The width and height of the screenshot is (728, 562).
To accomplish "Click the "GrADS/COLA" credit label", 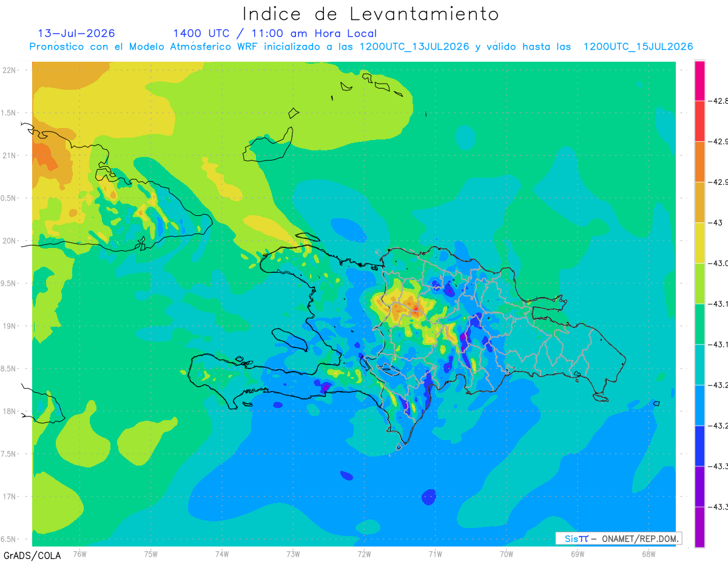I will [32, 555].
